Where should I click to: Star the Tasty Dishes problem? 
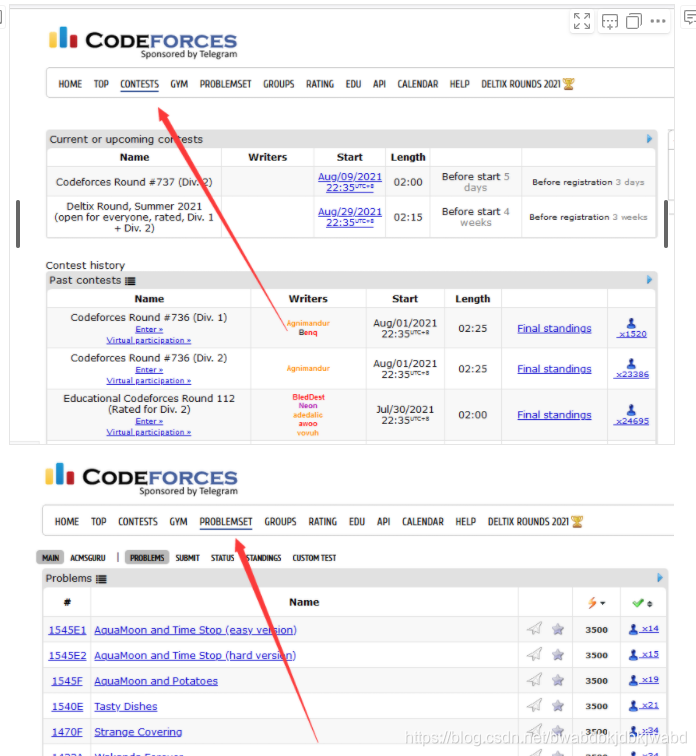[x=558, y=705]
